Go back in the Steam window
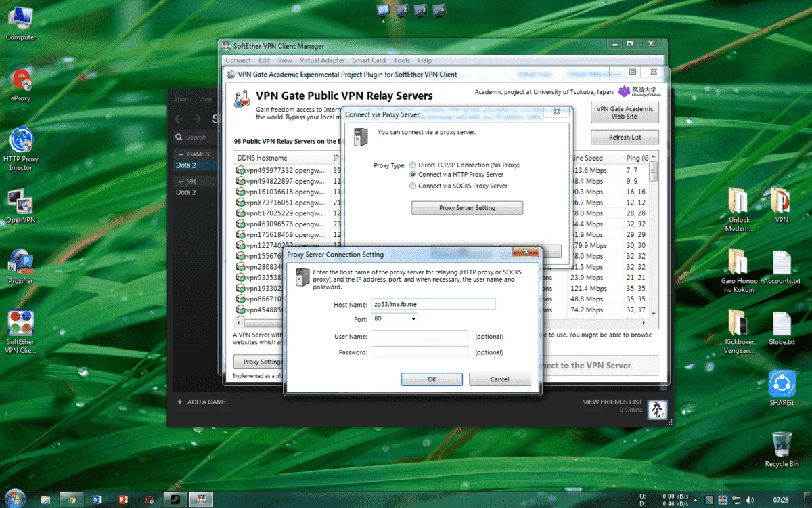Viewport: 812px width, 508px height. coord(179,119)
